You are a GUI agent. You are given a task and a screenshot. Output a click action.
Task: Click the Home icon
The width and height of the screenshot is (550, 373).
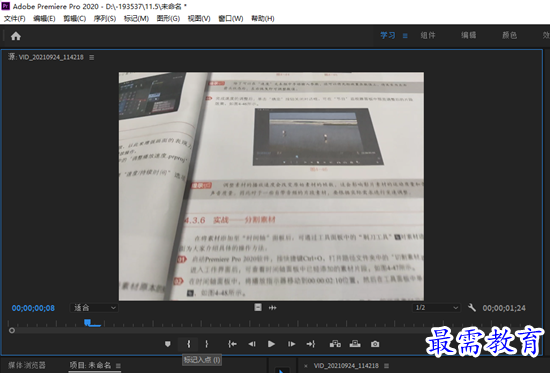16,36
